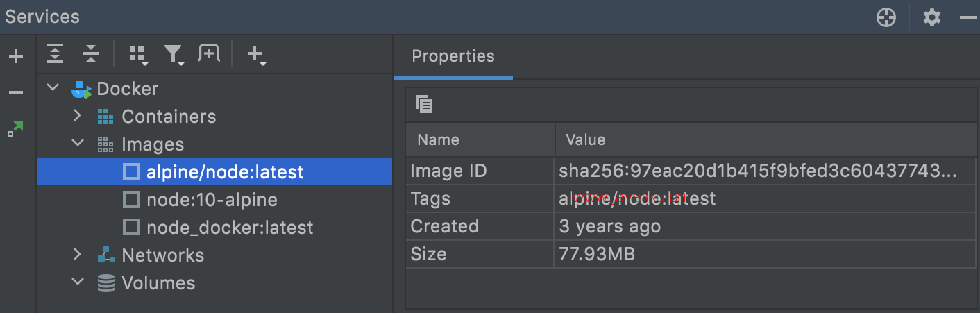This screenshot has width=980, height=313.
Task: Click the alpine/node:latest image square icon
Action: pyautogui.click(x=130, y=172)
